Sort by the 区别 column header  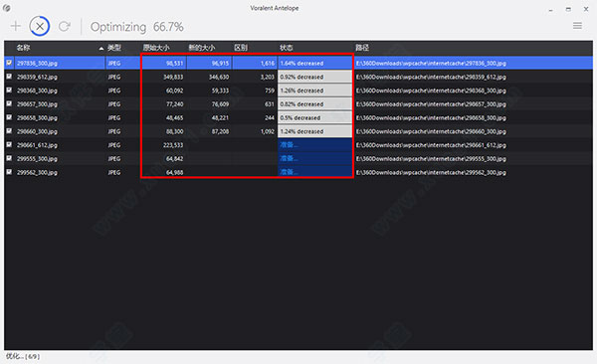(241, 48)
